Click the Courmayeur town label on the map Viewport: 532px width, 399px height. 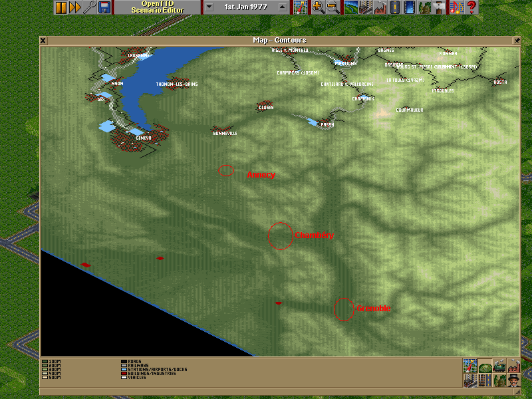(x=410, y=110)
